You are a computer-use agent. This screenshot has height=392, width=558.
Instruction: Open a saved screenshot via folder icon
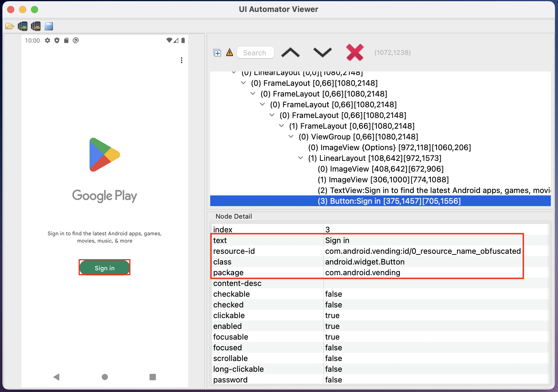(10, 26)
